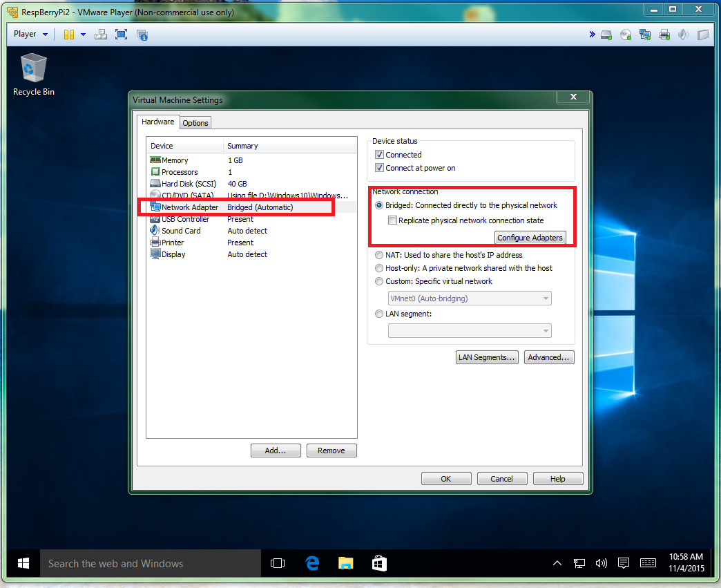Image resolution: width=721 pixels, height=588 pixels.
Task: Toggle the Connected checkbox
Action: pyautogui.click(x=379, y=155)
